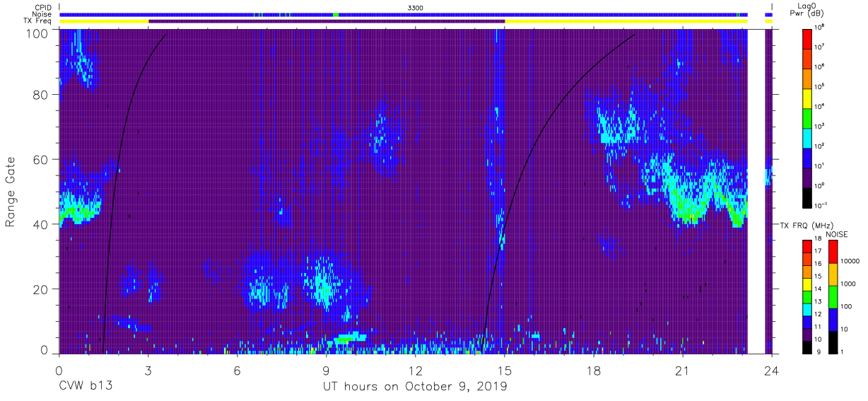Click the NOISE legend title
The image size is (868, 401).
(x=837, y=234)
